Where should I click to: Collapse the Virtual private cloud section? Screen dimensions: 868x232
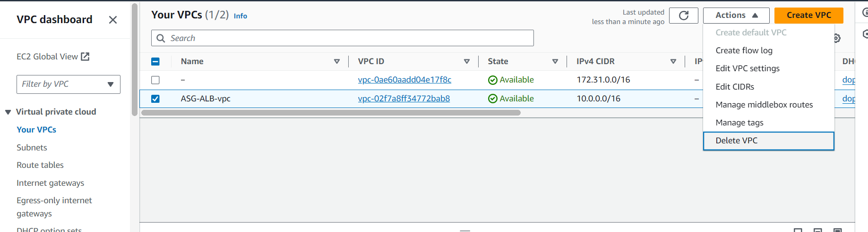click(8, 112)
